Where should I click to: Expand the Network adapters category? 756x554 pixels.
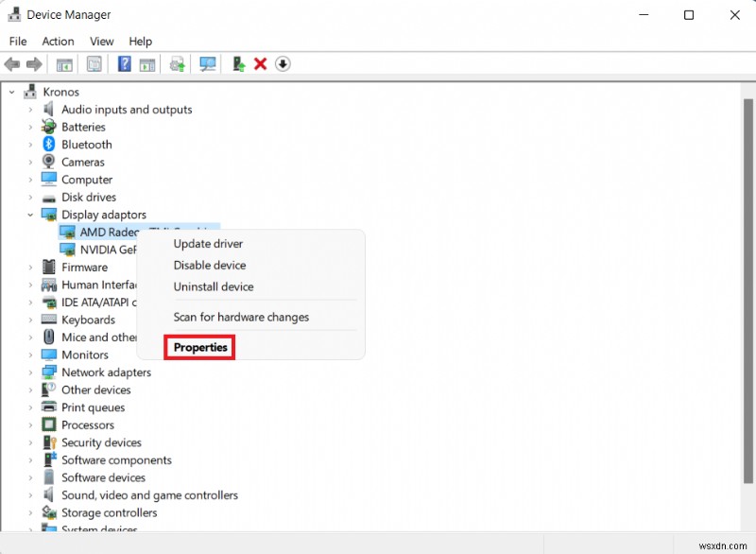pyautogui.click(x=29, y=372)
